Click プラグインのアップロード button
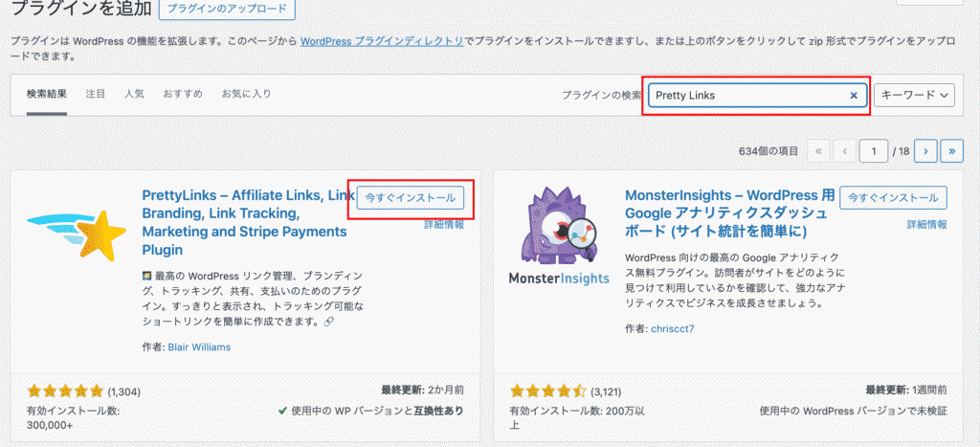This screenshot has height=447, width=980. (227, 10)
